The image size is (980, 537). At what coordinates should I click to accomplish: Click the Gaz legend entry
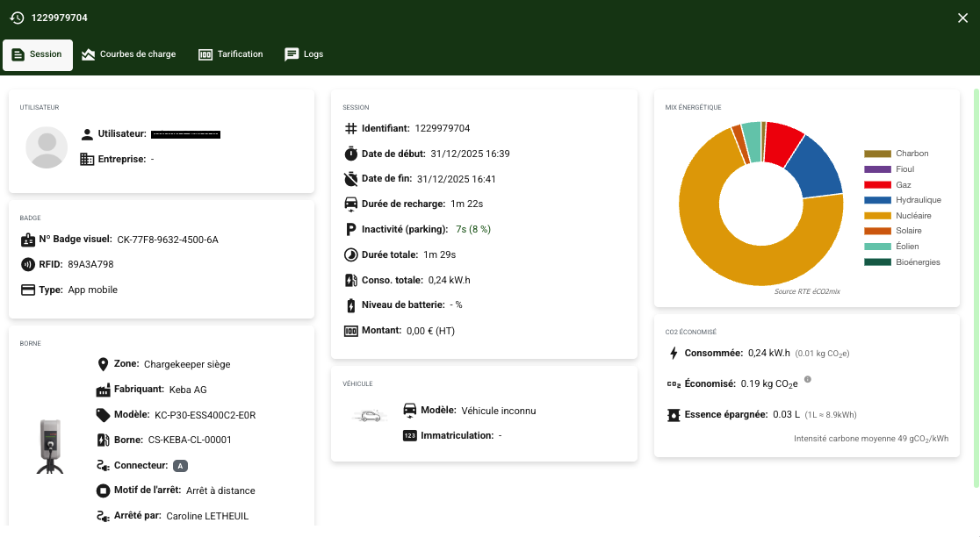point(904,185)
